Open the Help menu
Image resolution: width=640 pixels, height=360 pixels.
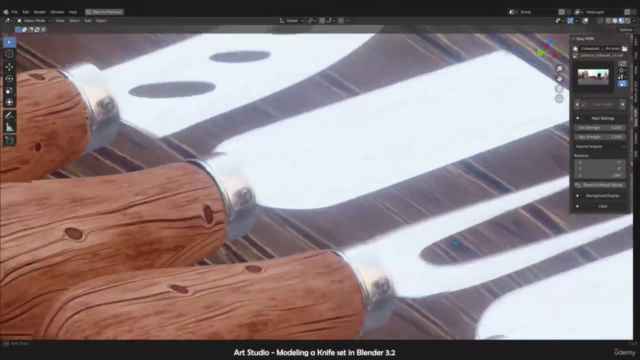(73, 12)
